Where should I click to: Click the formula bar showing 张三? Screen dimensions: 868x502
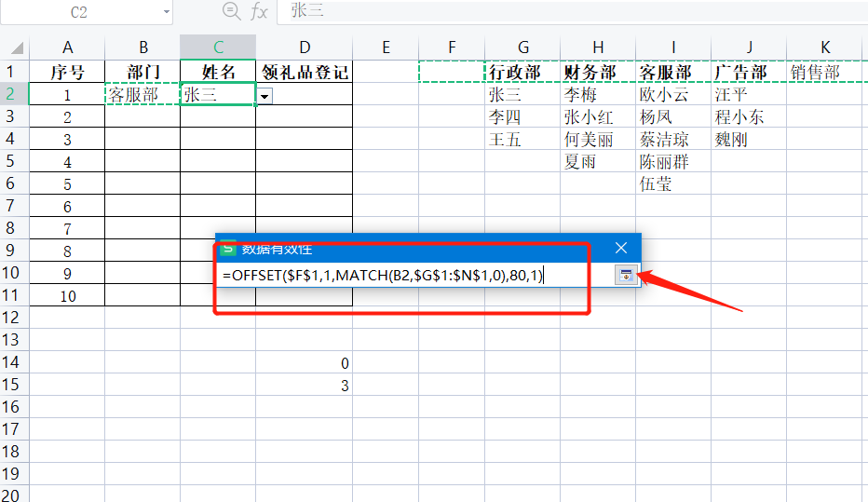tap(573, 10)
